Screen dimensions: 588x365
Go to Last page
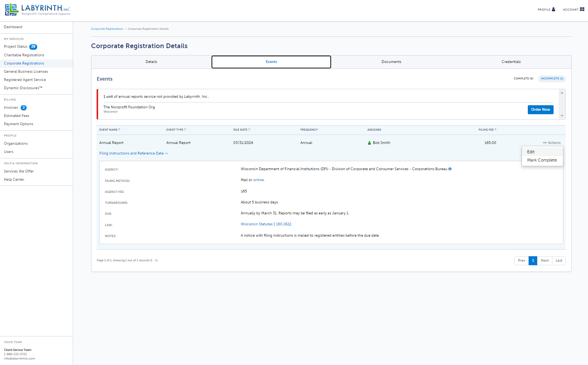[x=559, y=261]
